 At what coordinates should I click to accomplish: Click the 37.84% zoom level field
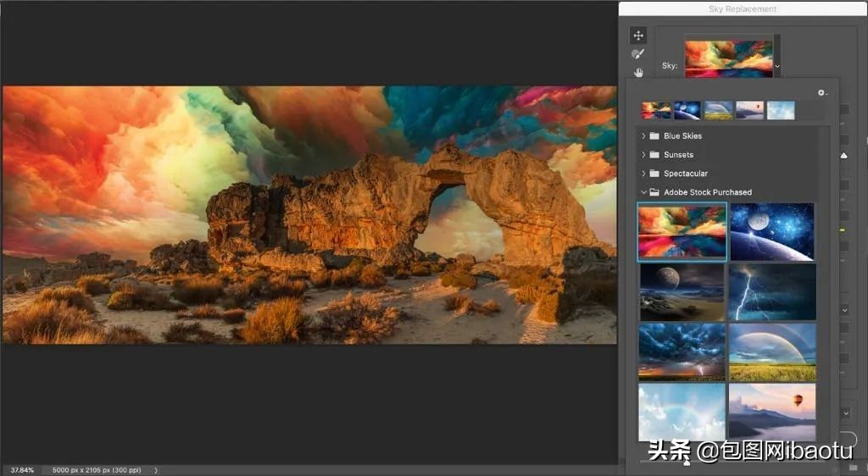click(x=22, y=470)
